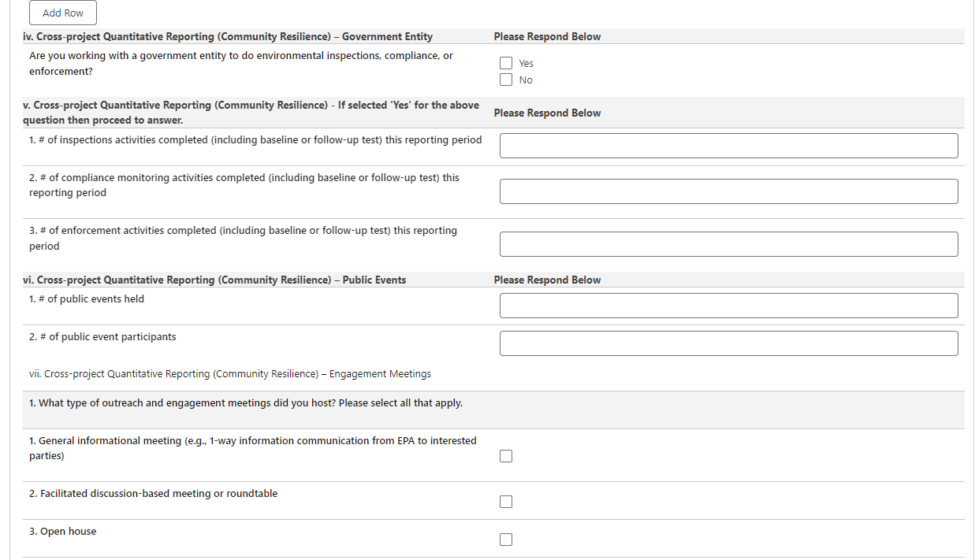Select the enforcement activities completed field
The image size is (975, 560).
pos(728,244)
